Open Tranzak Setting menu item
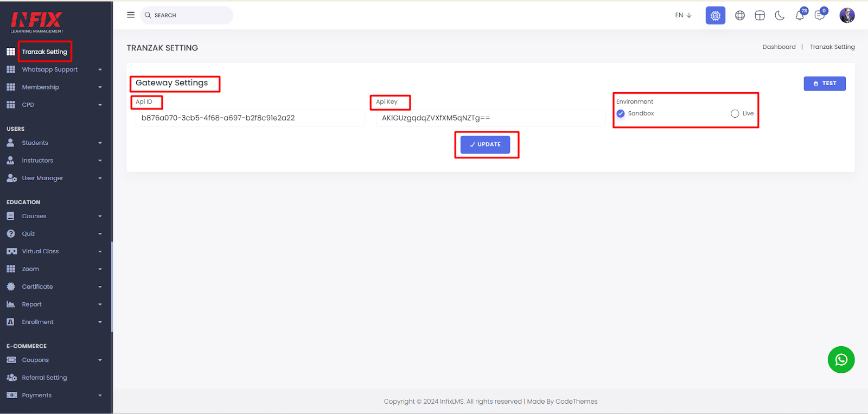The image size is (868, 414). click(x=44, y=52)
